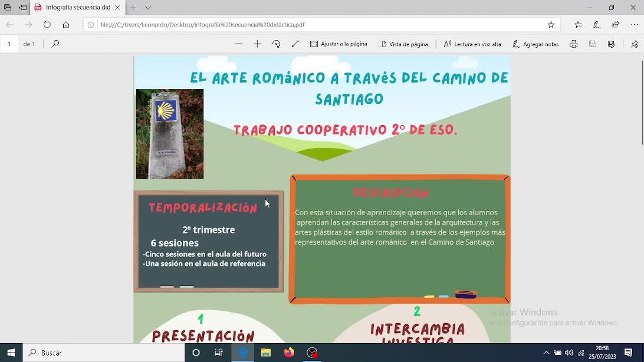644x362 pixels.
Task: Toggle pinning of the PDF toolbar
Action: point(634,44)
